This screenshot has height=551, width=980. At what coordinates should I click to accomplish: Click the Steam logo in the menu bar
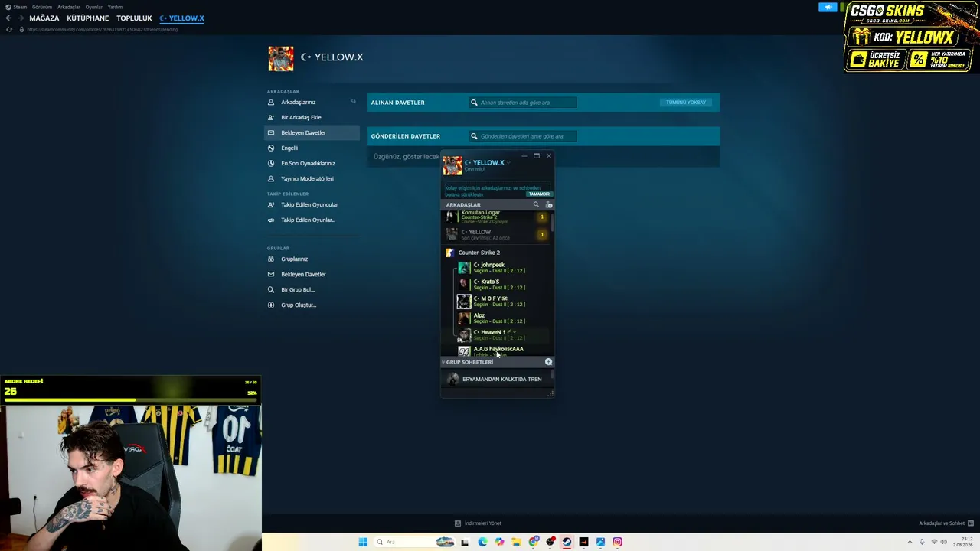tap(8, 7)
